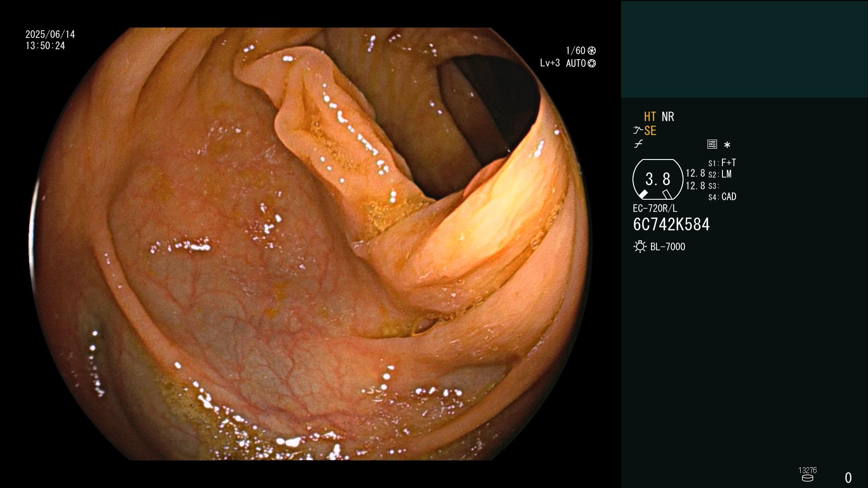Select the HT indicator

(650, 117)
